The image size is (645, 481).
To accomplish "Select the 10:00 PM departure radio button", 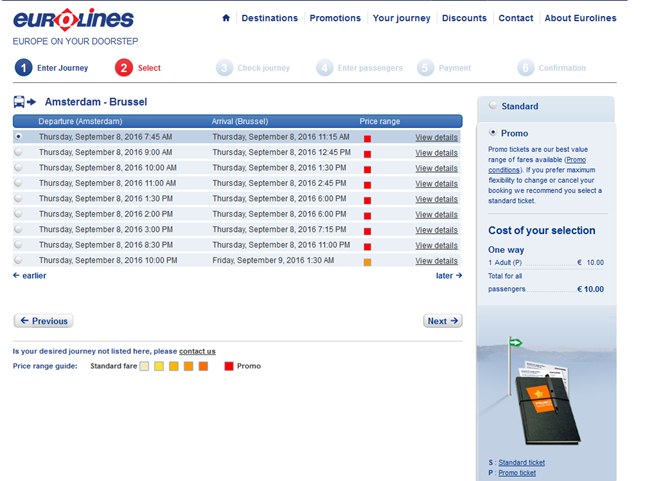I will tap(18, 260).
